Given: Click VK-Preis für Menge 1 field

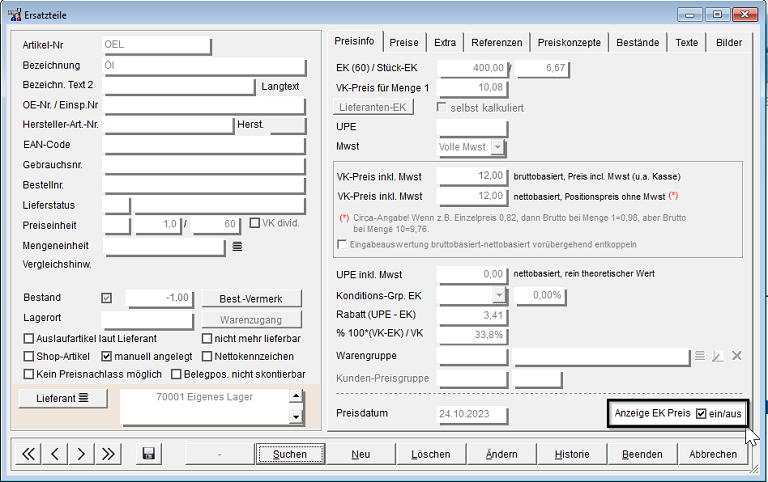Looking at the screenshot, I should (x=473, y=88).
